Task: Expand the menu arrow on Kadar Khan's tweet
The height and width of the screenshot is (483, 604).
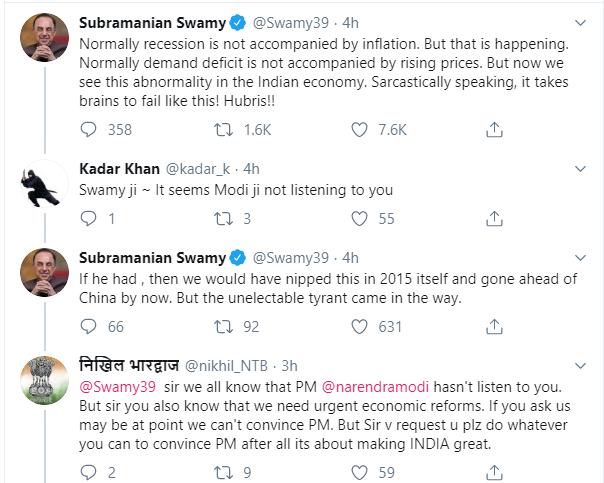Action: point(579,167)
